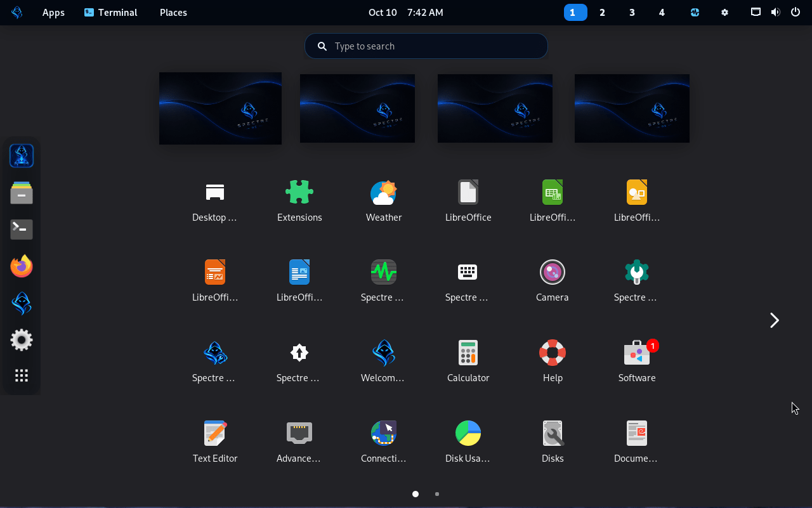Open Settings gear in the dock
This screenshot has height=508, width=812.
coord(22,340)
